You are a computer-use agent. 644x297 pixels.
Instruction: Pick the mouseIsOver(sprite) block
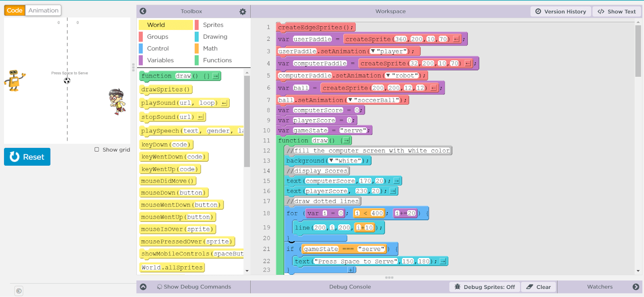178,229
